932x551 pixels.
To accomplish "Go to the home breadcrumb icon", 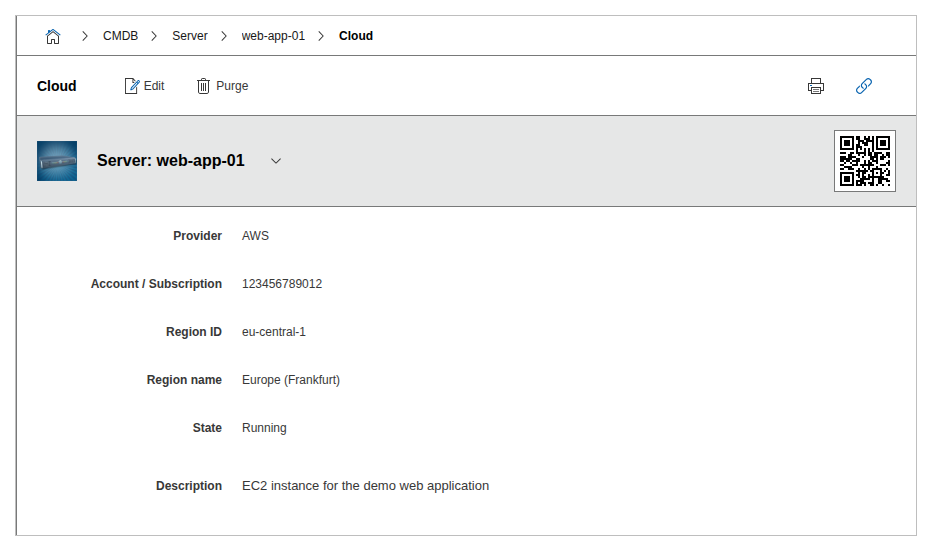I will click(53, 36).
